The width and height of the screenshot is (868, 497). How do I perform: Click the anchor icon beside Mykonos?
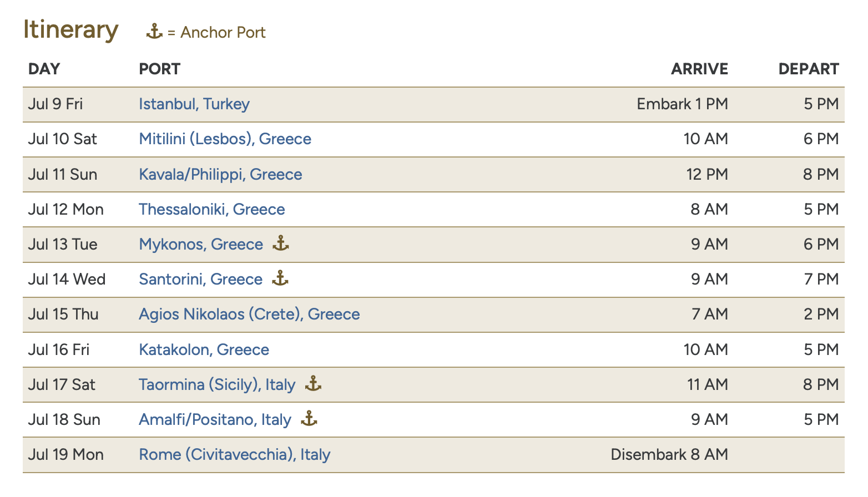[x=281, y=244]
